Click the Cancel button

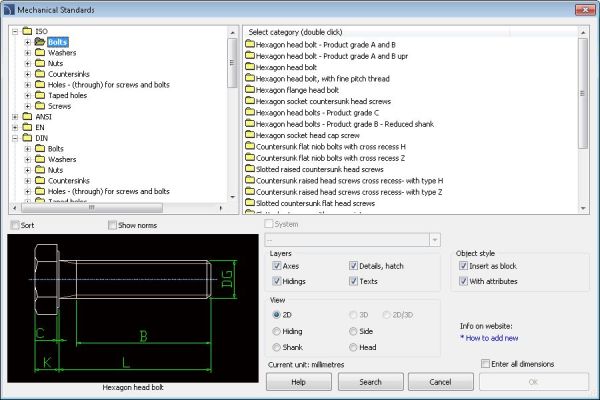tap(440, 382)
